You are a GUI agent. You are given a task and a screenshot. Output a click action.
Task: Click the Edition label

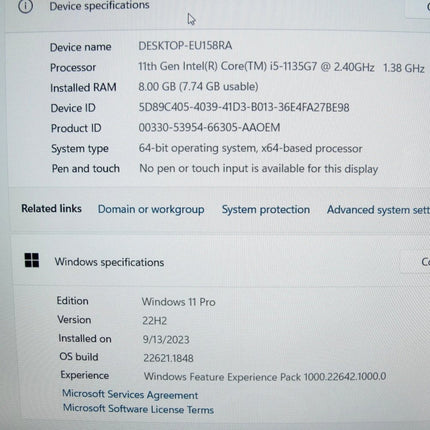(73, 301)
